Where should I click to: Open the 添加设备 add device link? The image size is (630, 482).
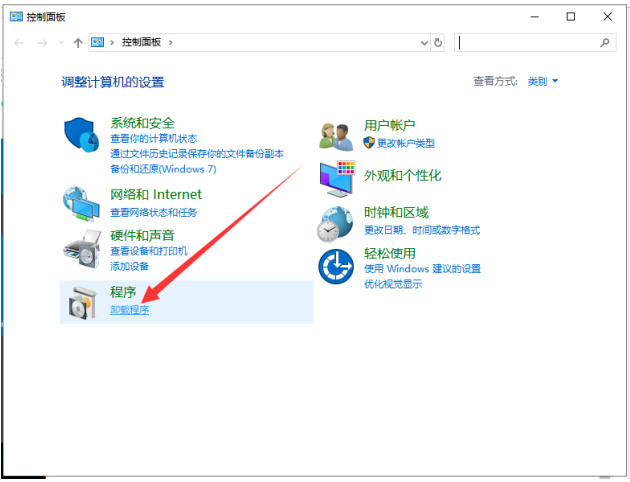coord(129,266)
